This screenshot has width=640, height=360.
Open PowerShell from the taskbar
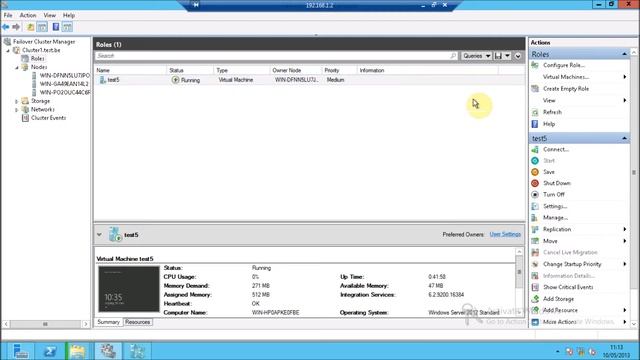[x=50, y=351]
